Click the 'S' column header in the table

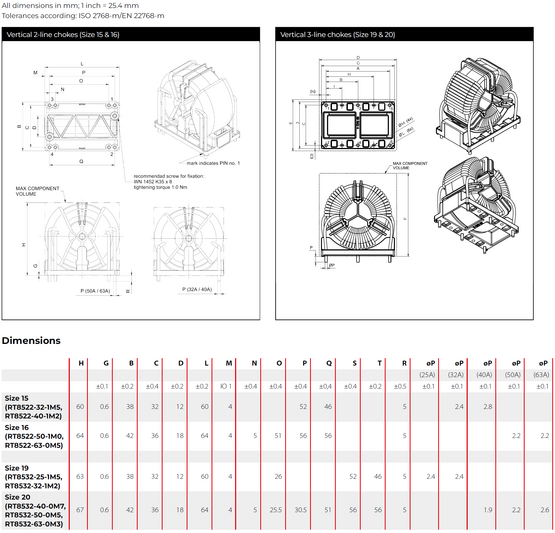point(354,363)
